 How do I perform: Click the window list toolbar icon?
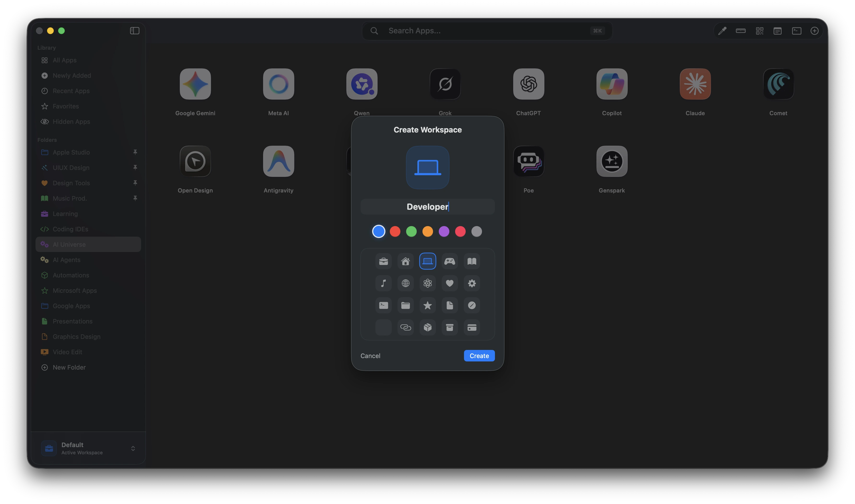[x=777, y=31]
